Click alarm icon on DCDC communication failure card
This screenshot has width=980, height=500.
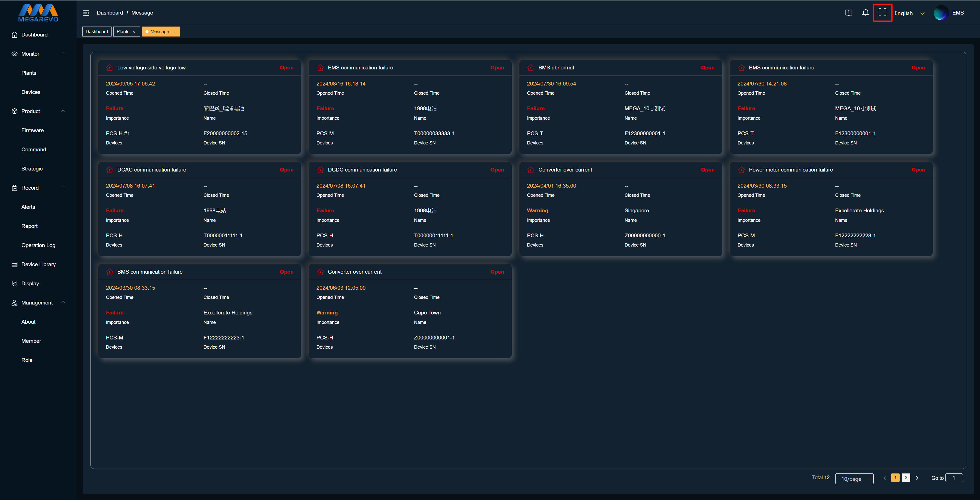tap(320, 170)
